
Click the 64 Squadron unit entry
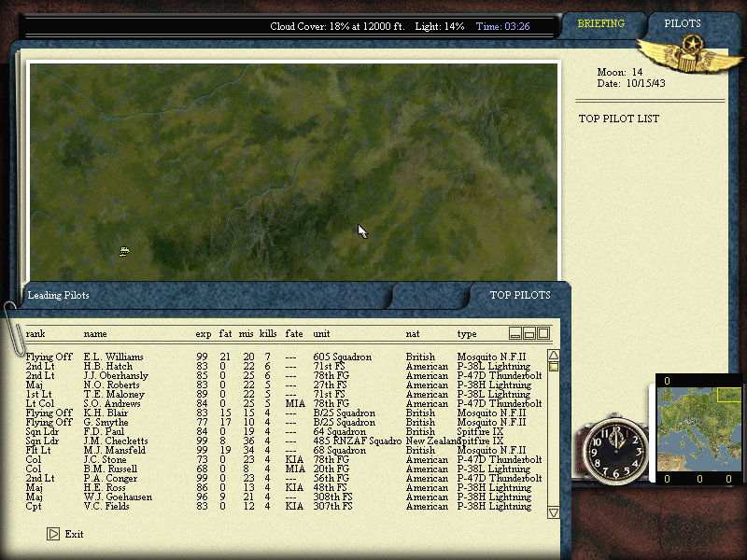[x=339, y=431]
